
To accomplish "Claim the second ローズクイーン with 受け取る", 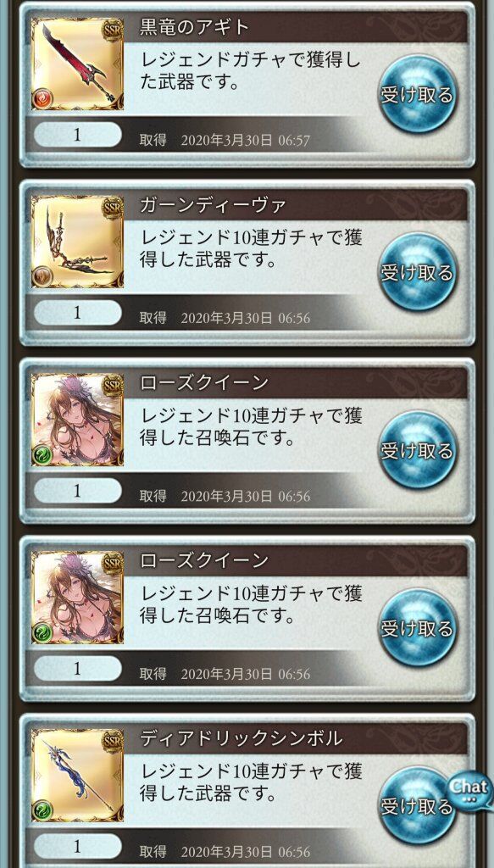I will click(x=418, y=629).
